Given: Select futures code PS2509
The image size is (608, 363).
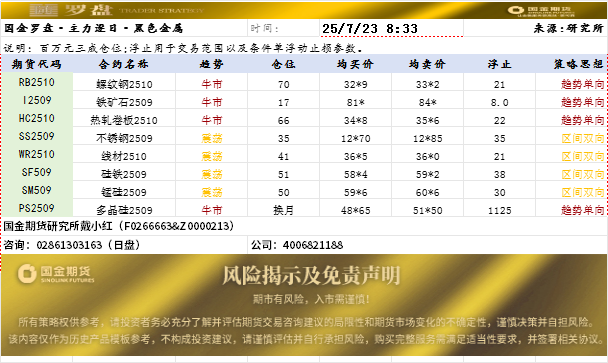Looking at the screenshot, I should click(36, 208).
